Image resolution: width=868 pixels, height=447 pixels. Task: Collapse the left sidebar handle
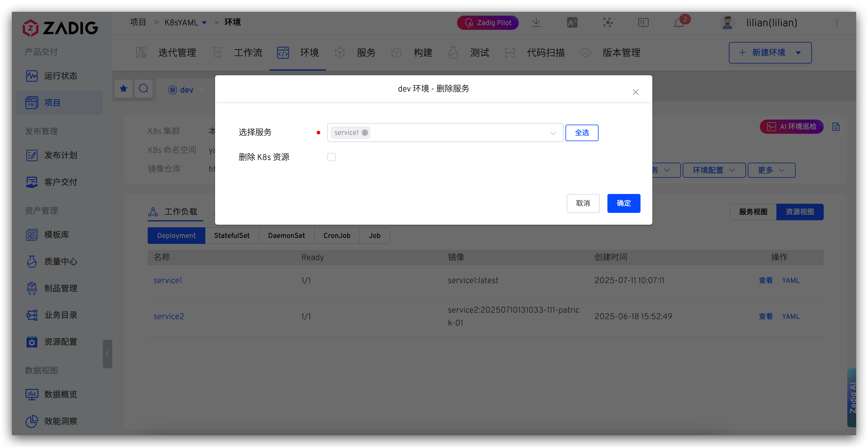107,354
